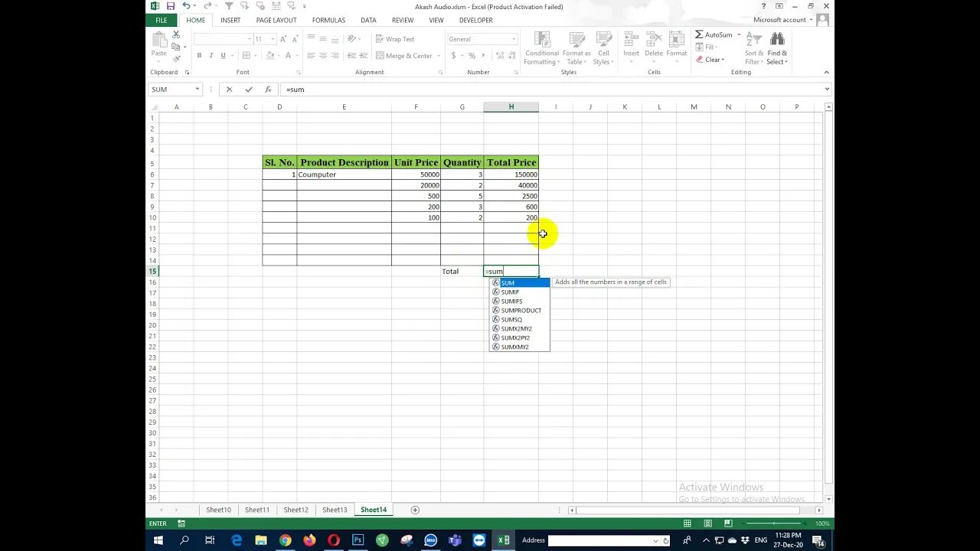
Task: Toggle Align Left alignment
Action: [311, 55]
